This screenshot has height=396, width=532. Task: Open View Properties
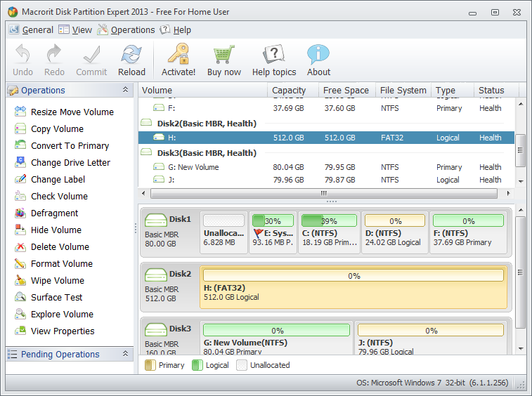click(x=55, y=331)
